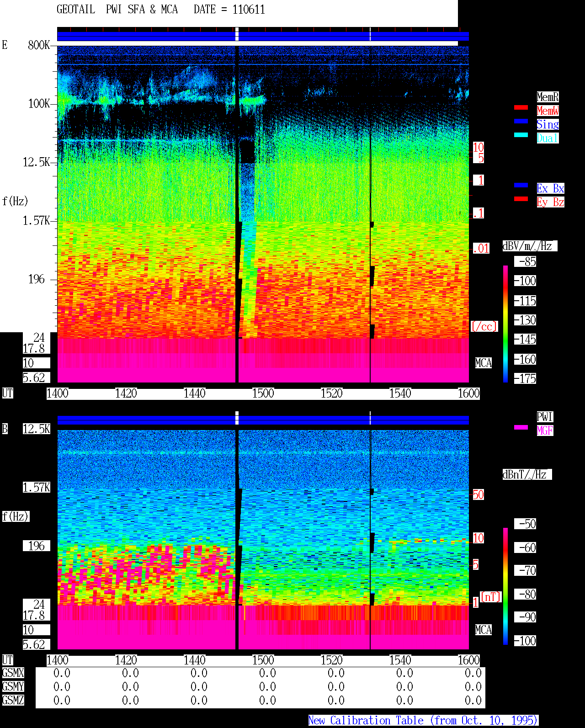Select the "DATE = 110611" header text
585x728 pixels.
pyautogui.click(x=229, y=10)
